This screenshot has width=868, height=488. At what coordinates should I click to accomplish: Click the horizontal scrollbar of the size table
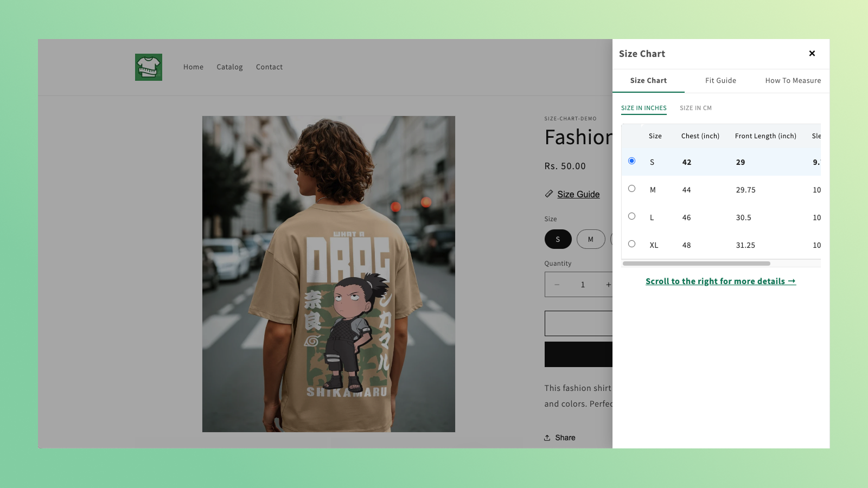697,264
